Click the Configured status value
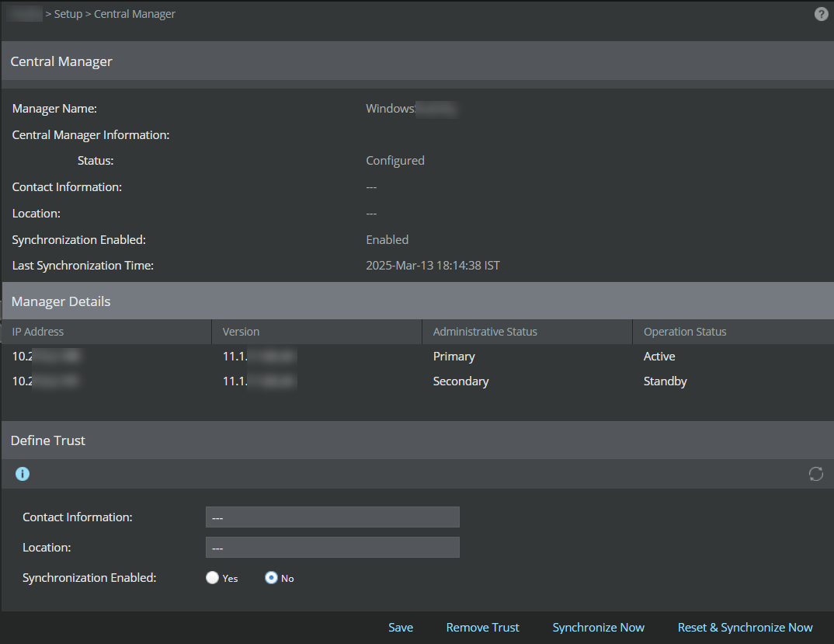 395,161
